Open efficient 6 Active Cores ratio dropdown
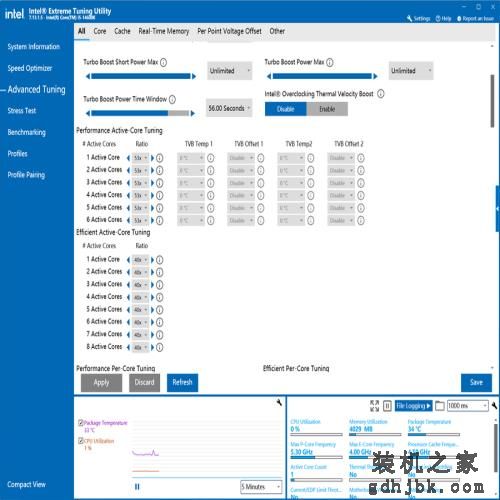The image size is (500, 500). (x=140, y=322)
